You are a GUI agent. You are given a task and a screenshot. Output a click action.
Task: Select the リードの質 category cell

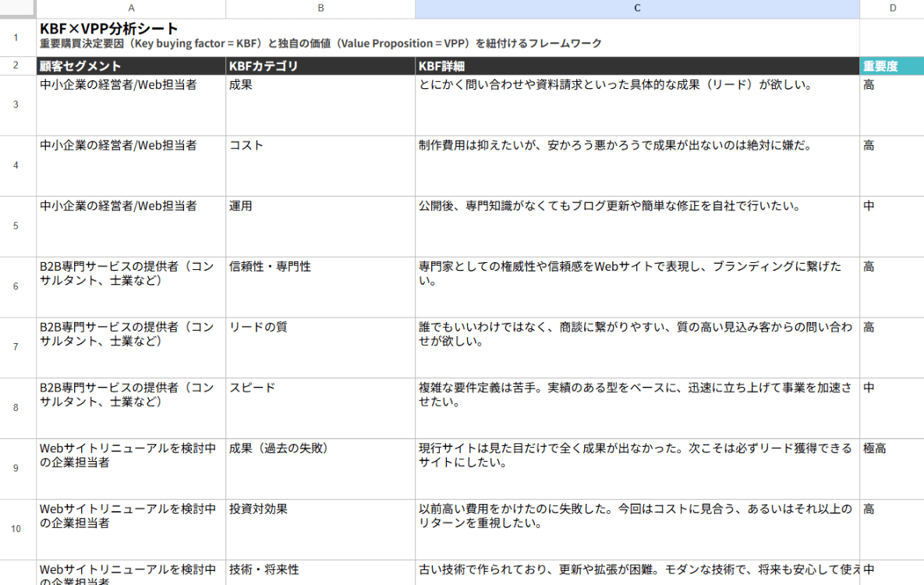point(320,347)
